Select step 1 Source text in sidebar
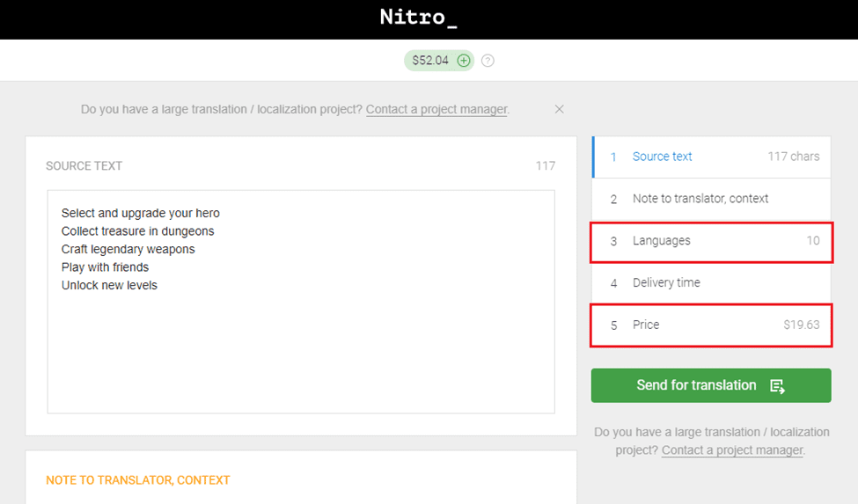Screen dimensions: 858x504 (x=662, y=157)
